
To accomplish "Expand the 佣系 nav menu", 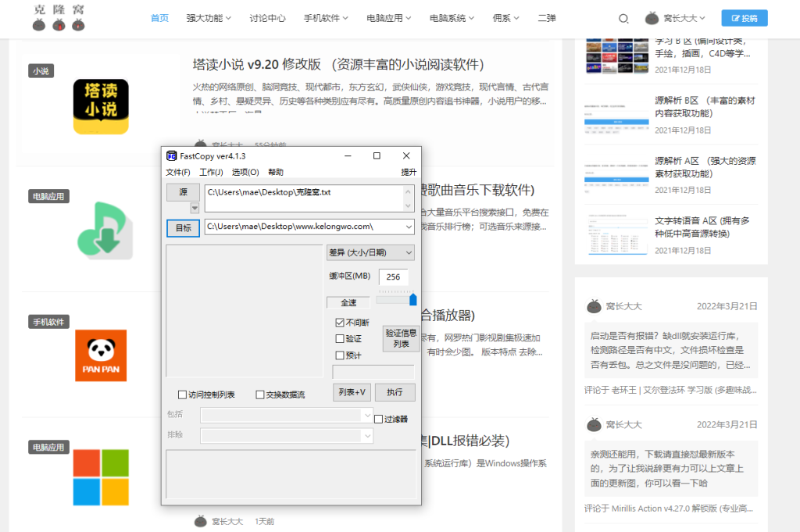I will (505, 19).
